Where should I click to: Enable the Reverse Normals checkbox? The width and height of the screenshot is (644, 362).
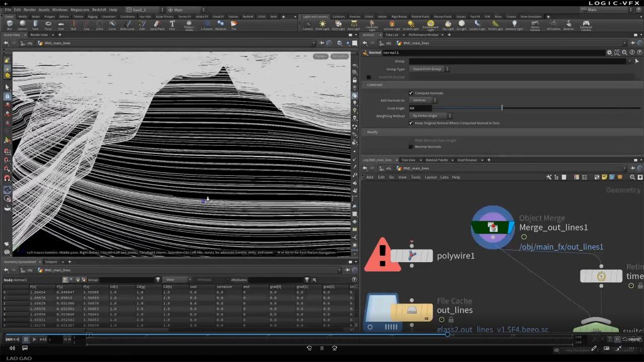pyautogui.click(x=411, y=146)
